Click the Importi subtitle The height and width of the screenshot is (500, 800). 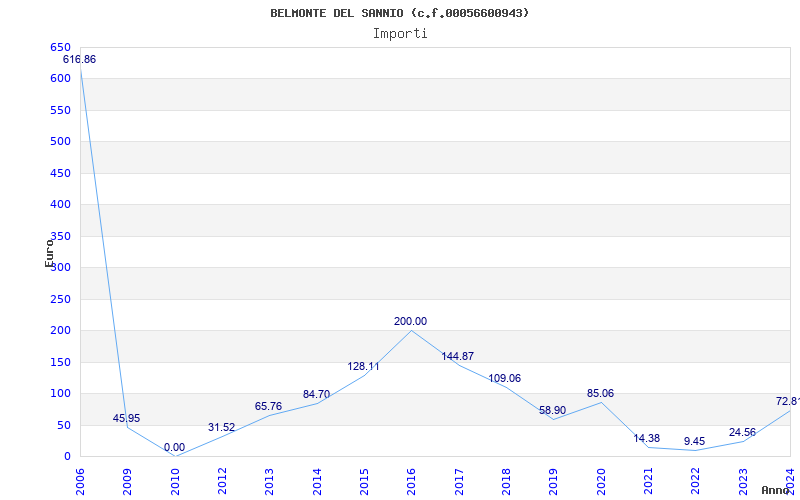pyautogui.click(x=400, y=34)
